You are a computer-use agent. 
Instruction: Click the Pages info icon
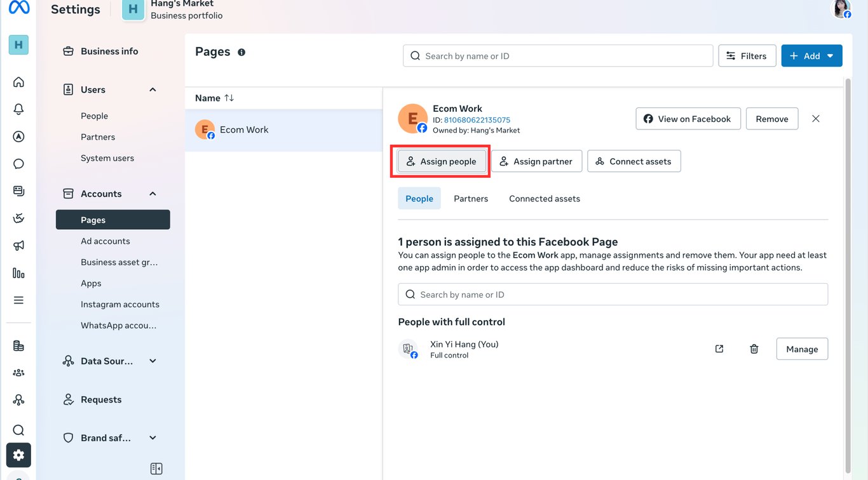pos(241,52)
